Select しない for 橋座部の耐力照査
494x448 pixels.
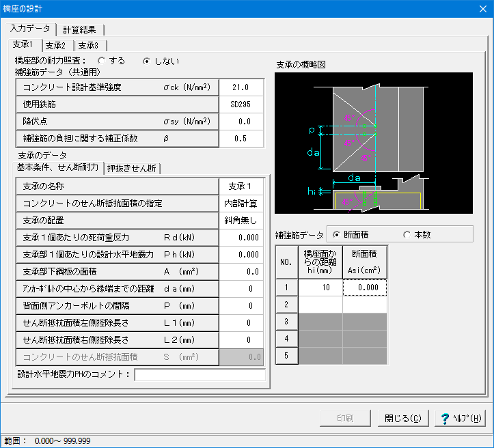pyautogui.click(x=146, y=61)
